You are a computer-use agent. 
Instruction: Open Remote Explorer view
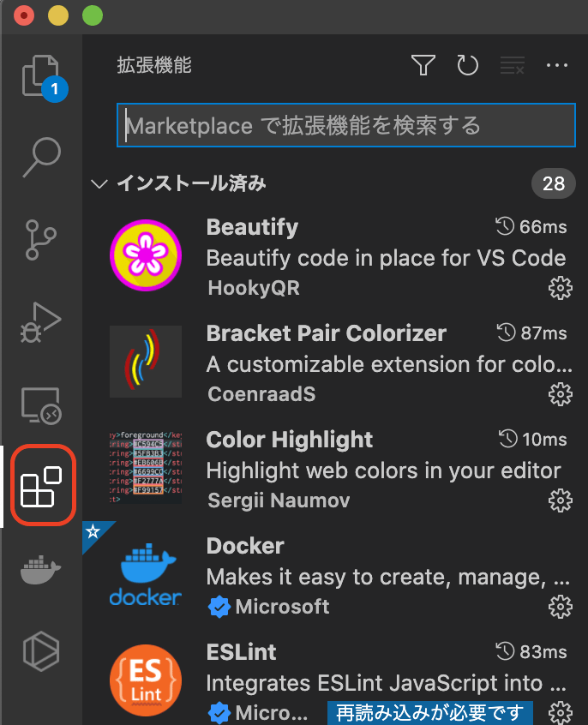tap(42, 405)
